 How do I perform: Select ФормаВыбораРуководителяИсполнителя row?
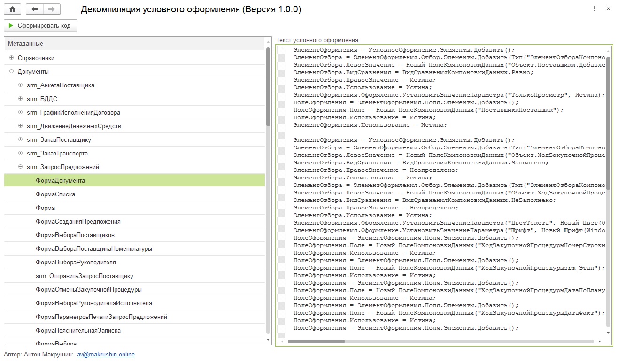point(134,303)
